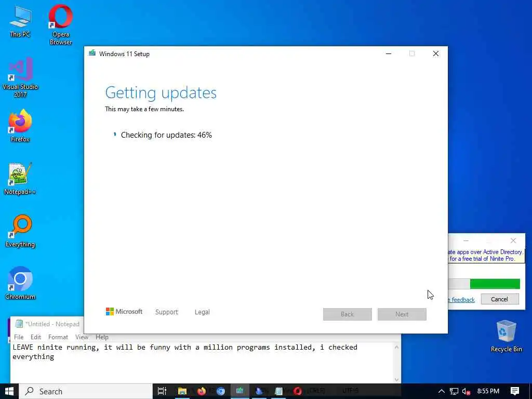Open the Recycle Bin on desktop

[506, 336]
